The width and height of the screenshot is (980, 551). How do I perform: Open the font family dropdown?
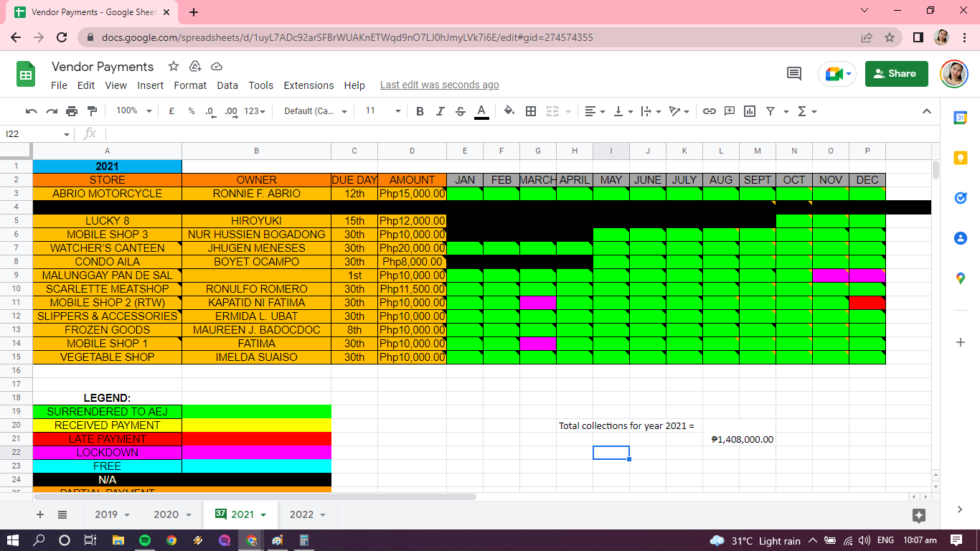(x=316, y=111)
